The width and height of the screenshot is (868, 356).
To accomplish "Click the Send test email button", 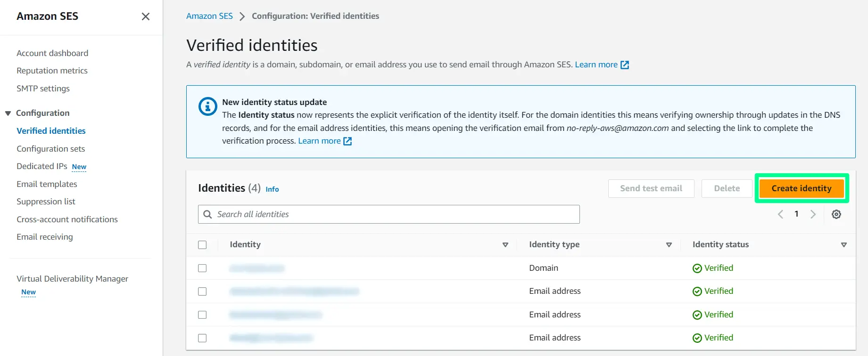I will coord(651,188).
